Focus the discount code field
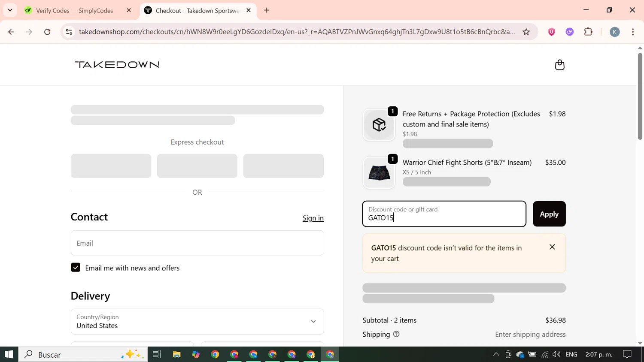This screenshot has width=644, height=362. click(x=444, y=214)
